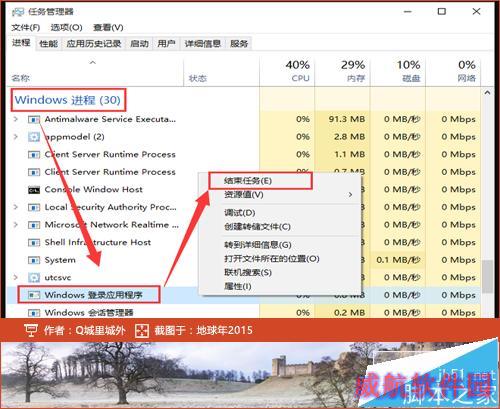This screenshot has width=500, height=409.
Task: Open the 文件(F) menu
Action: [25, 27]
